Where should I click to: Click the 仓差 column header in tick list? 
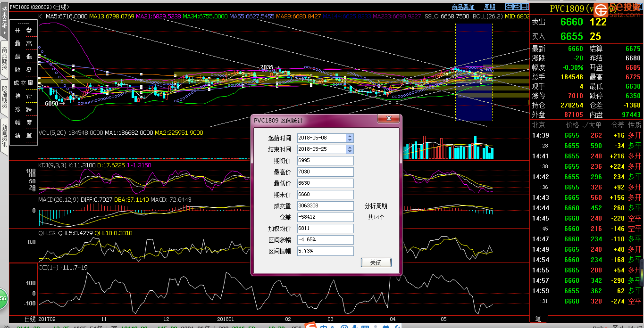tap(618, 125)
